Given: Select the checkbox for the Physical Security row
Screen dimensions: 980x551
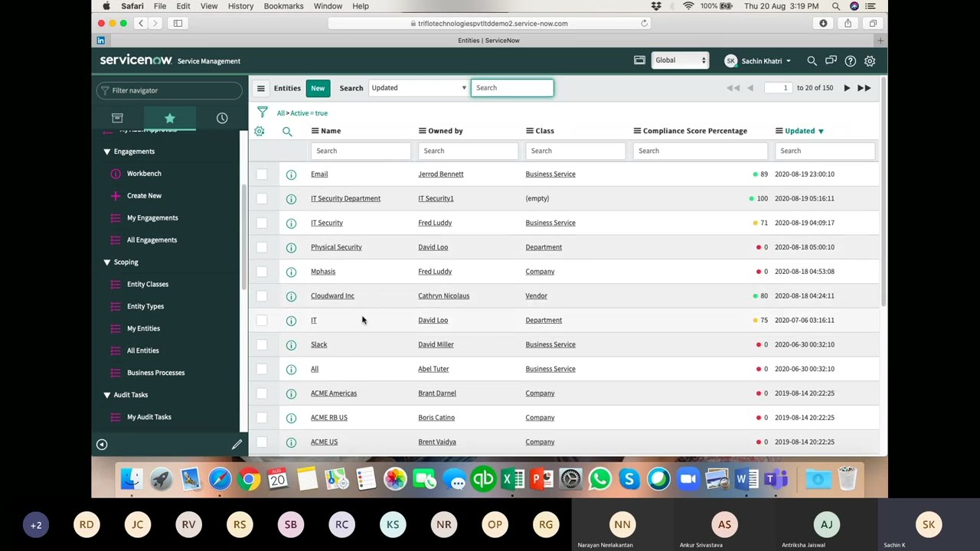Looking at the screenshot, I should tap(262, 247).
